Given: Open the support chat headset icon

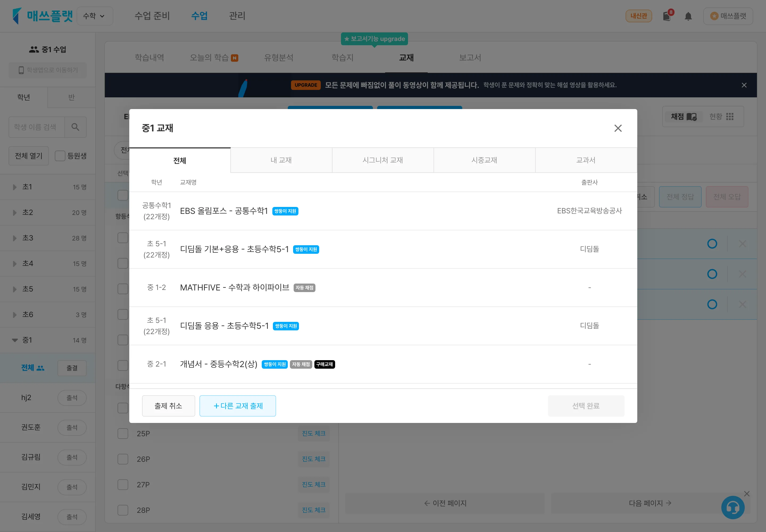Looking at the screenshot, I should pos(733,507).
